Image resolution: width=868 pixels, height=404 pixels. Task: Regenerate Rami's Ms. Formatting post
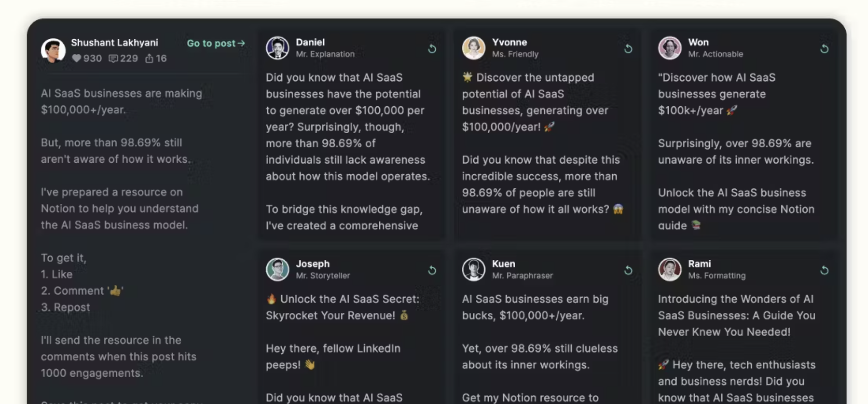point(824,270)
